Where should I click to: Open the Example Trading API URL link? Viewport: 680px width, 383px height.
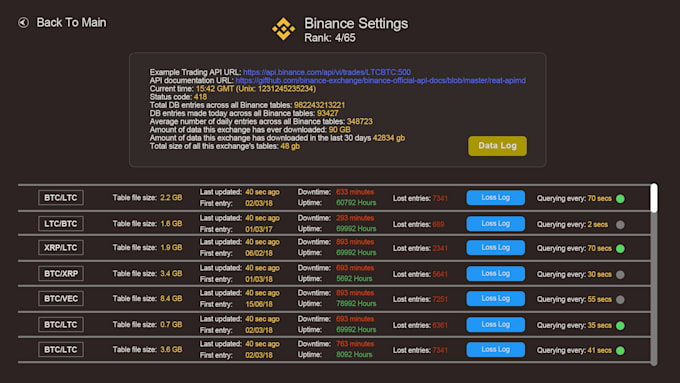click(327, 72)
